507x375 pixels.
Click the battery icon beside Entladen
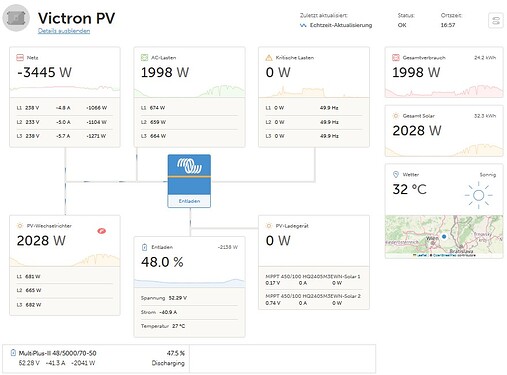coord(144,247)
